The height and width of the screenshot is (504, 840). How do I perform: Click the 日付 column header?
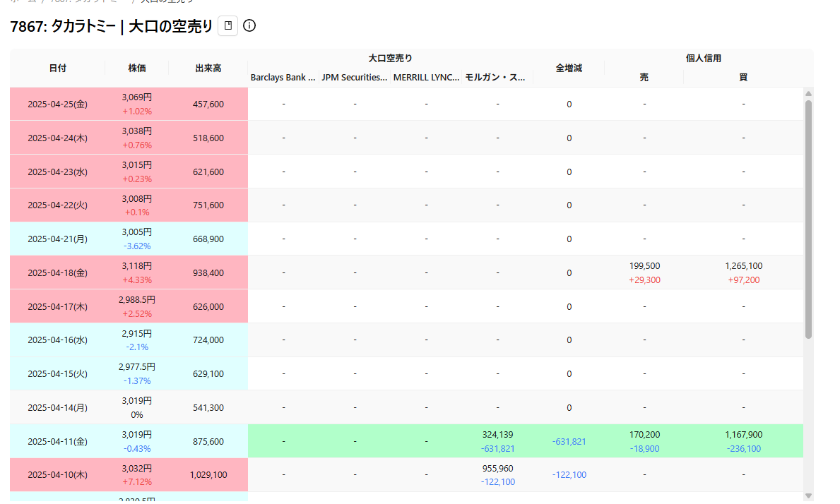tap(58, 68)
